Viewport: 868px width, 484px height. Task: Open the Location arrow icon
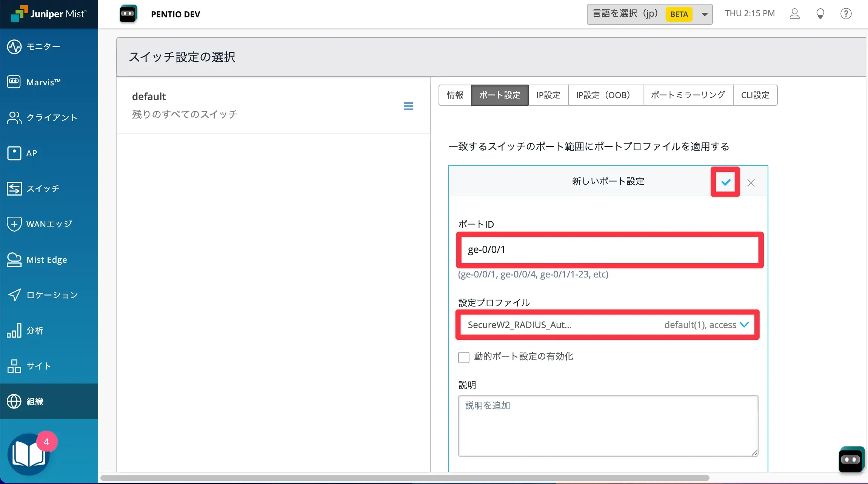tap(14, 295)
